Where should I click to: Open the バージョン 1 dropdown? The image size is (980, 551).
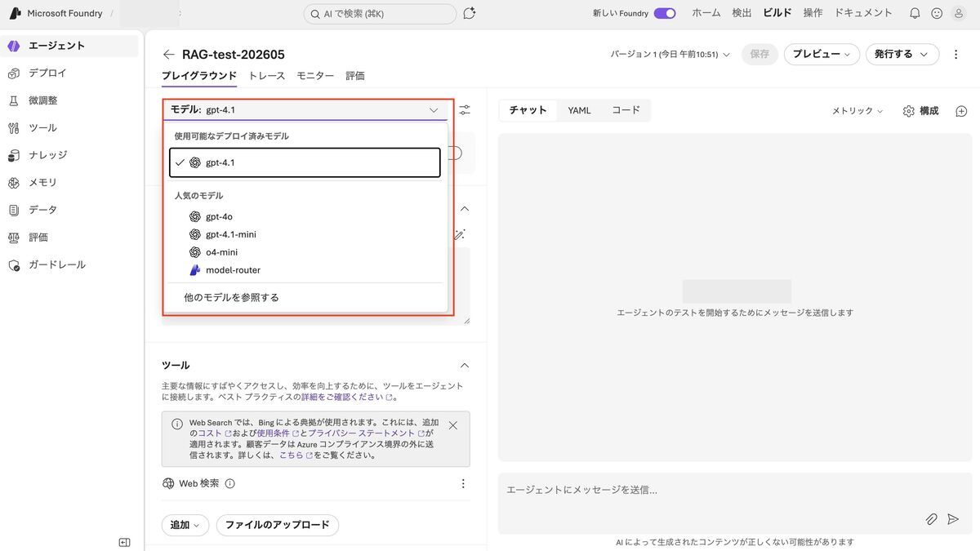point(670,55)
